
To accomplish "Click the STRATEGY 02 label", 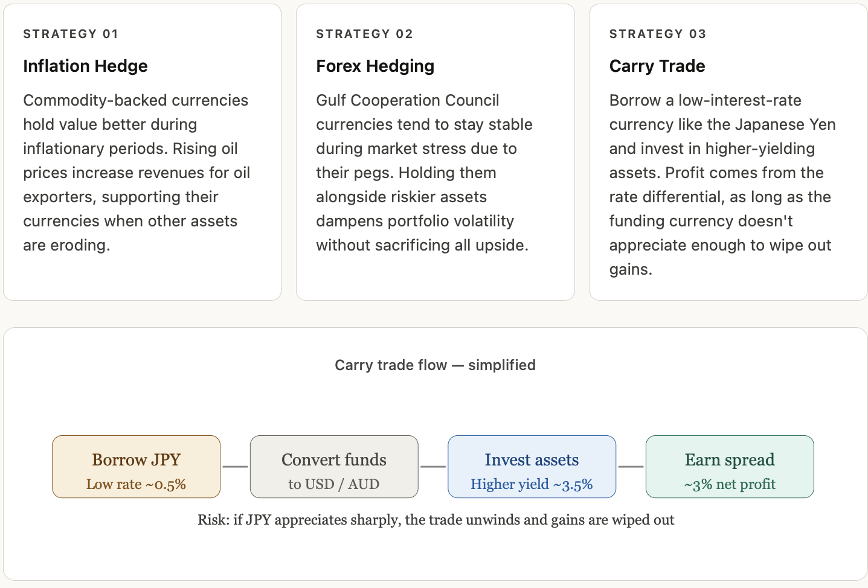I will [364, 34].
